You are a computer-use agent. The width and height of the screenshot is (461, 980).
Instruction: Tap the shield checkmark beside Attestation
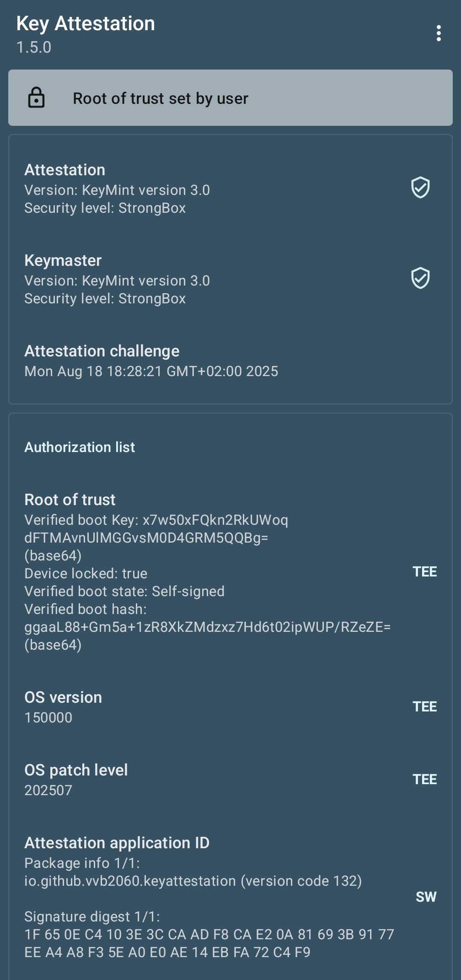coord(420,188)
